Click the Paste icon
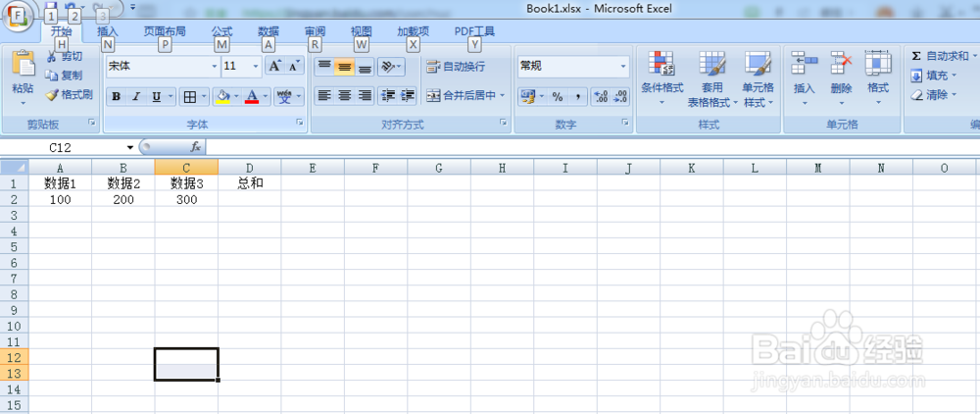 (x=24, y=64)
